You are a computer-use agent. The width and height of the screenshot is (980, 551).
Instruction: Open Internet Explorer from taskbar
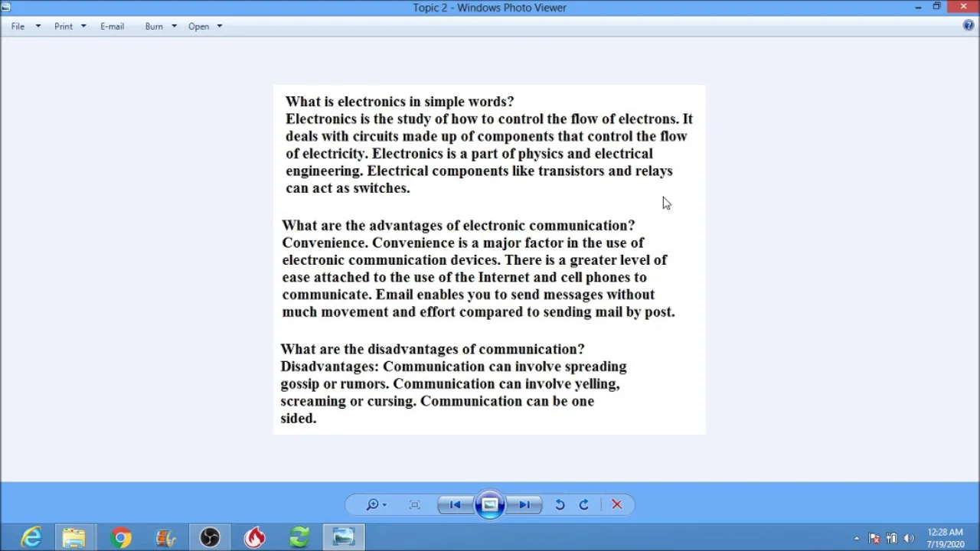31,538
